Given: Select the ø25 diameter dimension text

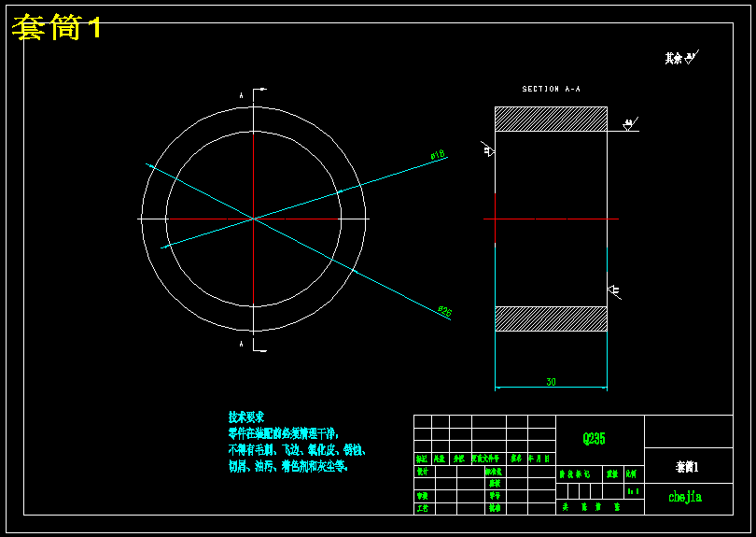Looking at the screenshot, I should coord(444,311).
